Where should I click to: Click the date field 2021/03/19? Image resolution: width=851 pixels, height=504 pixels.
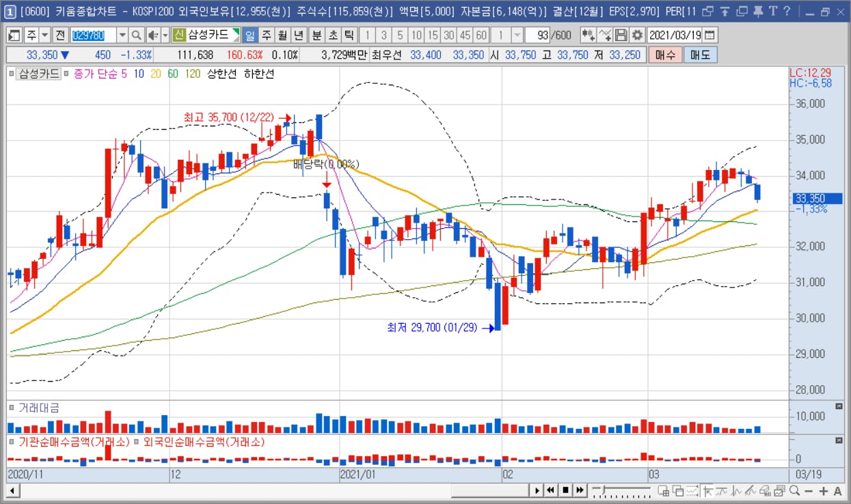(x=675, y=36)
